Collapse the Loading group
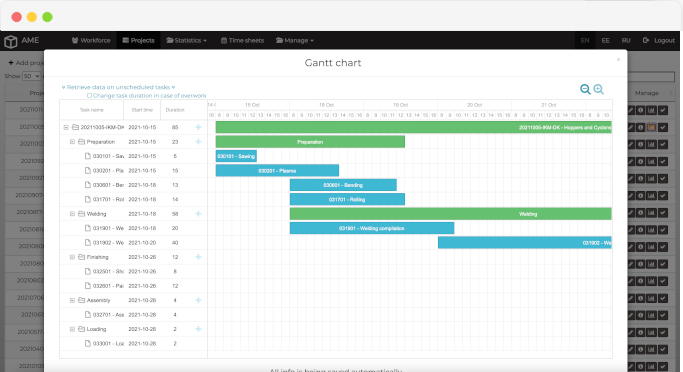Image resolution: width=683 pixels, height=372 pixels. coord(72,329)
